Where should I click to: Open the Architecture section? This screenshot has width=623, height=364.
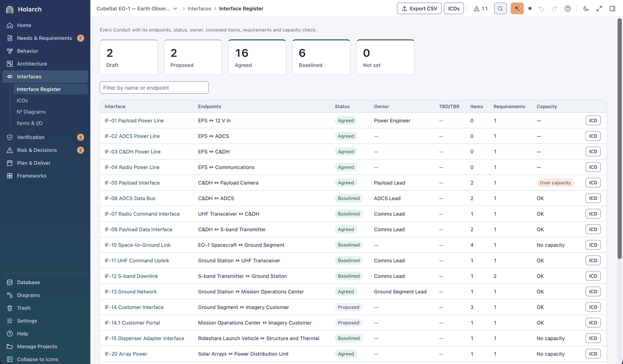pyautogui.click(x=45, y=64)
